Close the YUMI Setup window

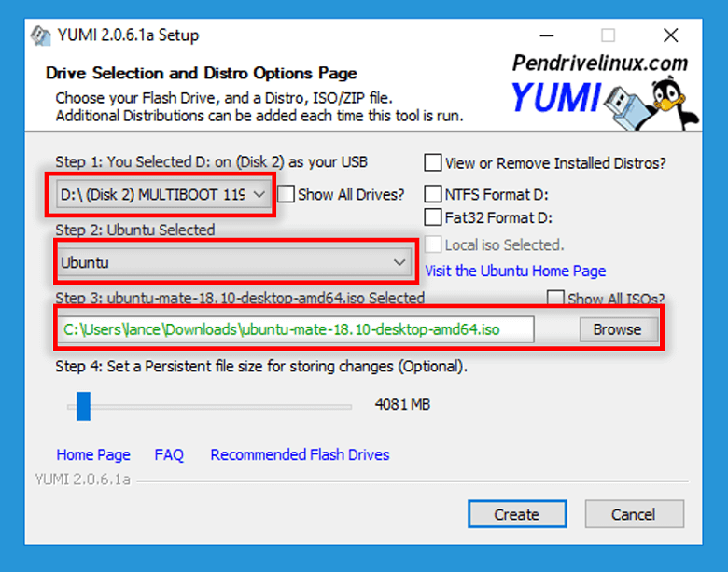tap(671, 35)
